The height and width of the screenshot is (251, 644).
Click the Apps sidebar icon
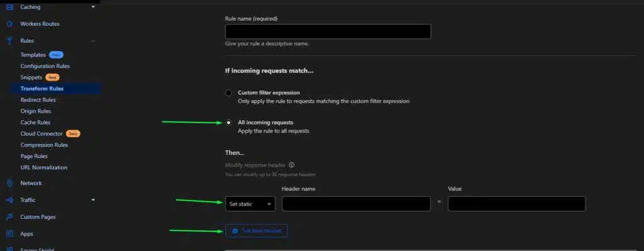9,234
